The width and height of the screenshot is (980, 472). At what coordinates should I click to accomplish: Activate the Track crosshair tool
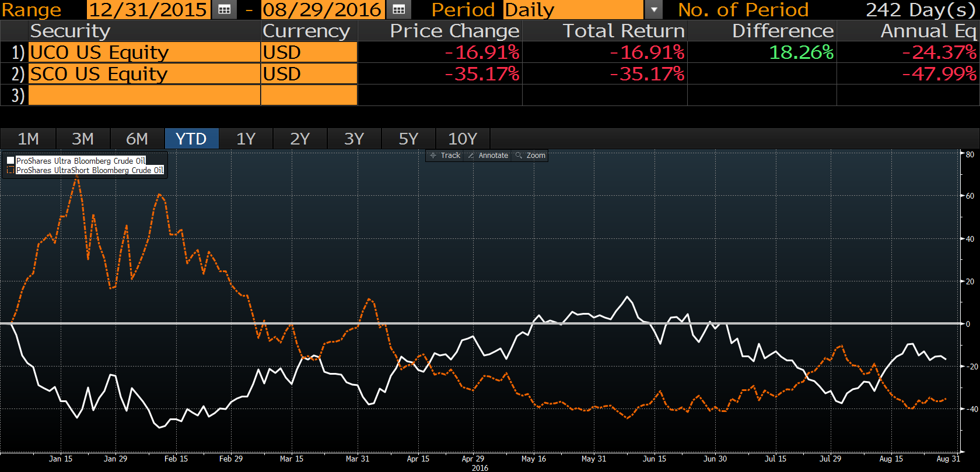[x=445, y=156]
